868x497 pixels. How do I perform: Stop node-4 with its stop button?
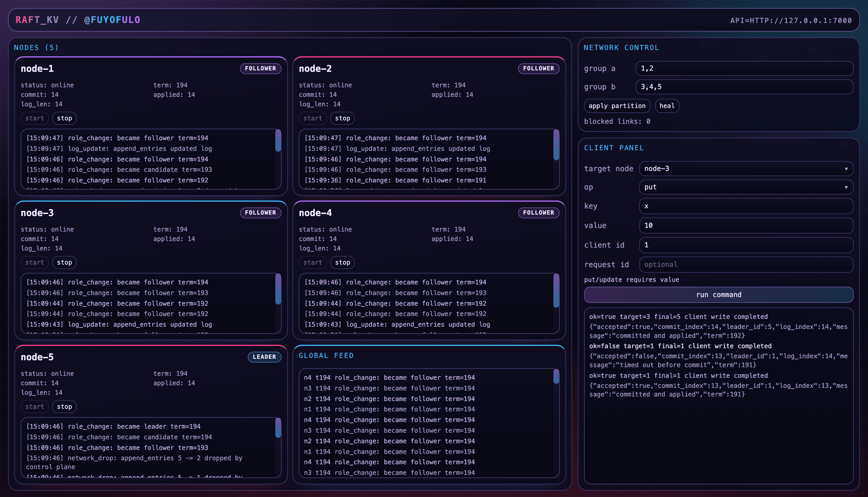pos(342,262)
